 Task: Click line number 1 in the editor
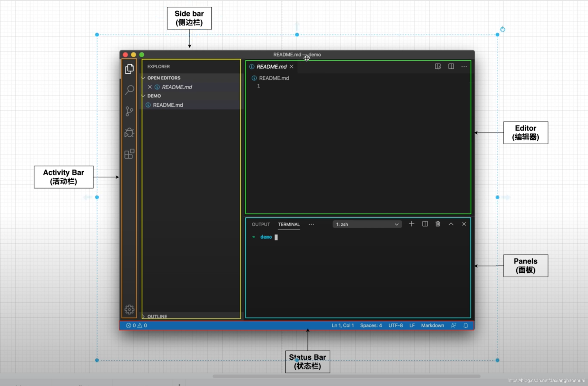coord(258,86)
